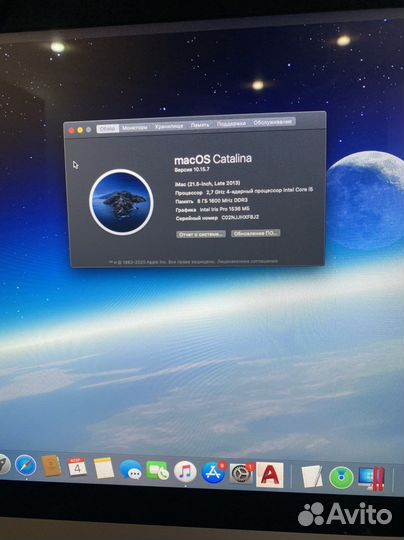Launch Parallels Windows icon in the Dock
The height and width of the screenshot is (540, 404).
click(x=371, y=479)
